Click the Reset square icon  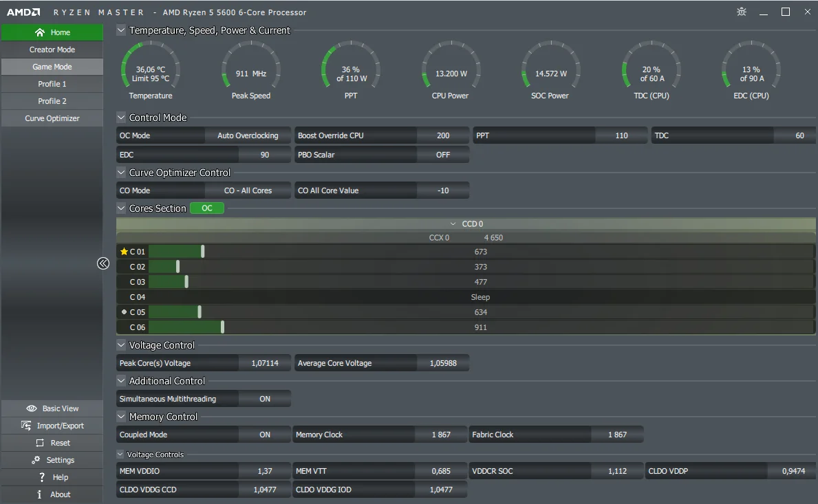(x=40, y=443)
